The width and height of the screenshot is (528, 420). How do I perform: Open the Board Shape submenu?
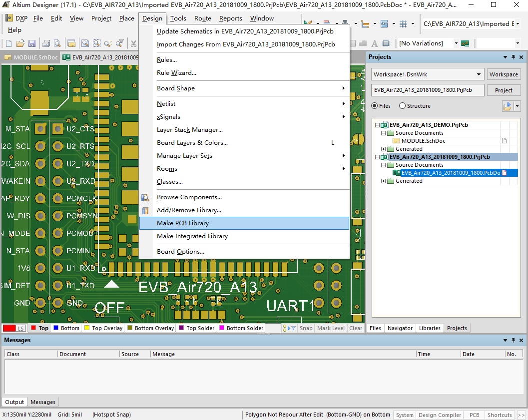pos(244,88)
